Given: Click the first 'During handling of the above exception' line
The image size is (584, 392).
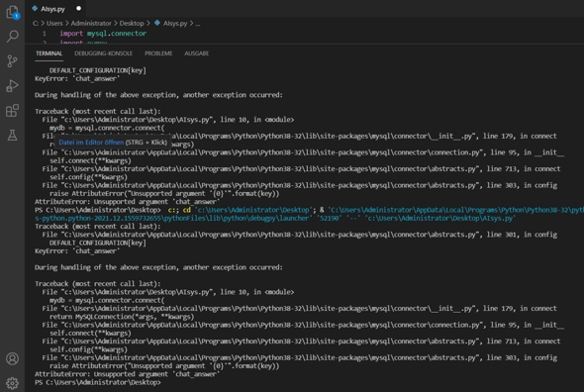Looking at the screenshot, I should click(x=158, y=95).
